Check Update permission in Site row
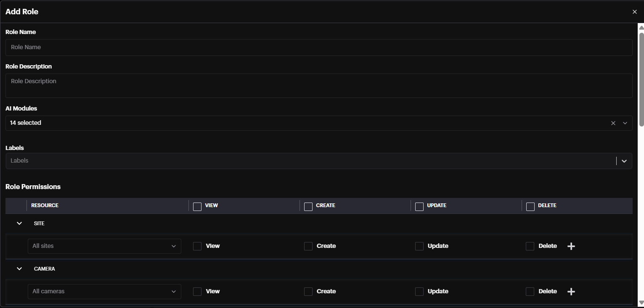 pyautogui.click(x=419, y=246)
